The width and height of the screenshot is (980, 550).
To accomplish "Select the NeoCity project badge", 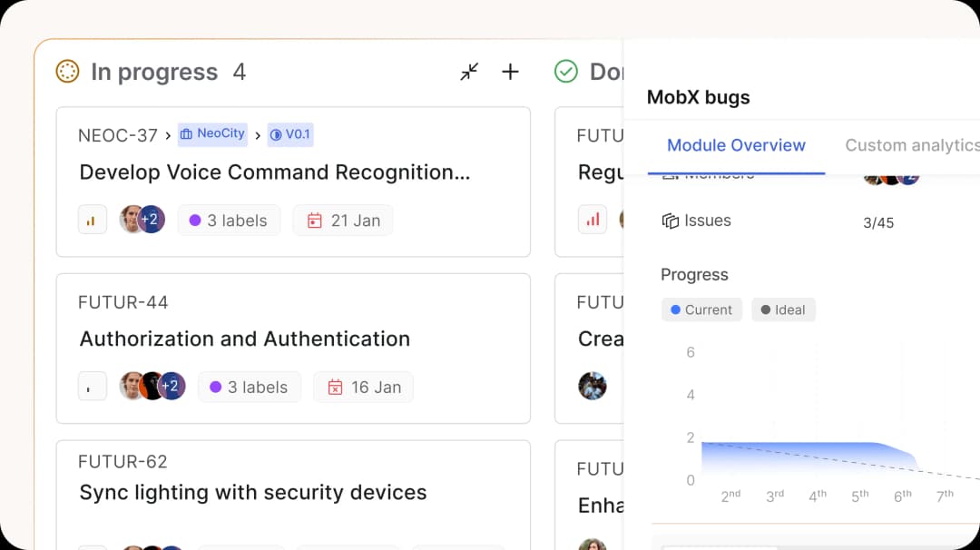I will [x=212, y=134].
